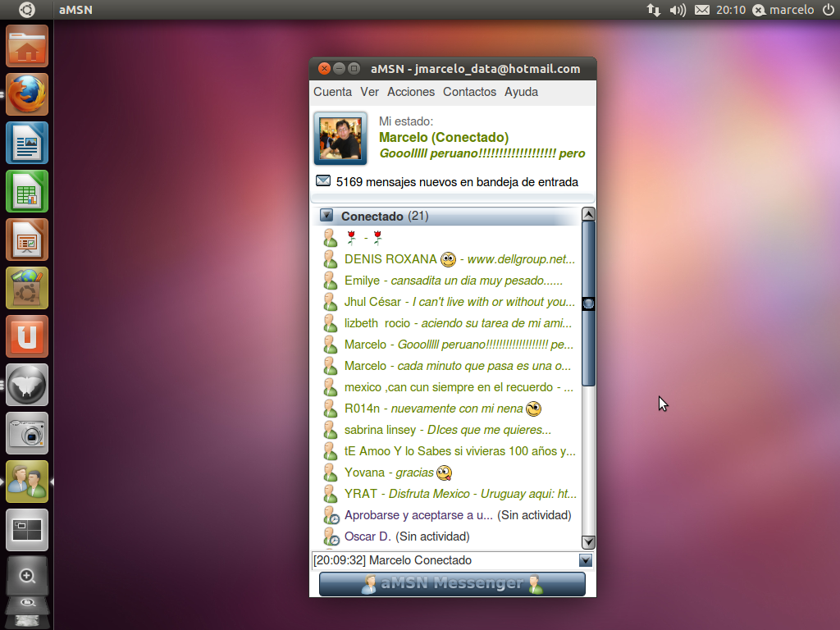Click the volume icon in the top panel
840x630 pixels.
(676, 10)
